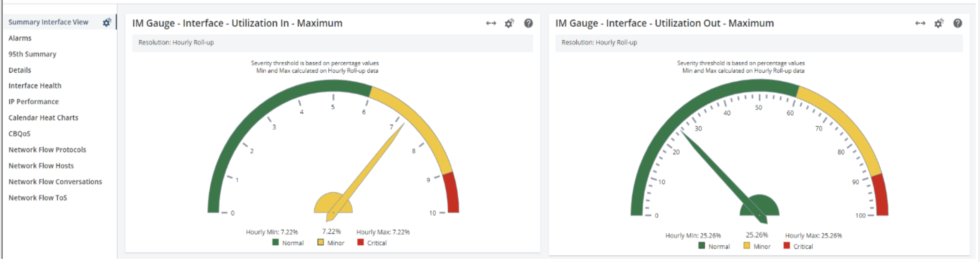Open Interface Health page
The width and height of the screenshot is (980, 262).
click(35, 86)
